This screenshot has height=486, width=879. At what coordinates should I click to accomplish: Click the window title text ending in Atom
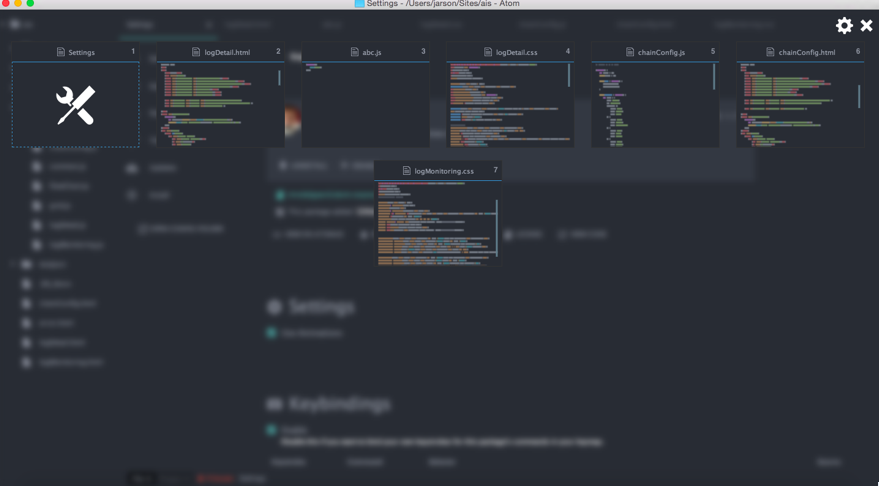click(x=443, y=3)
